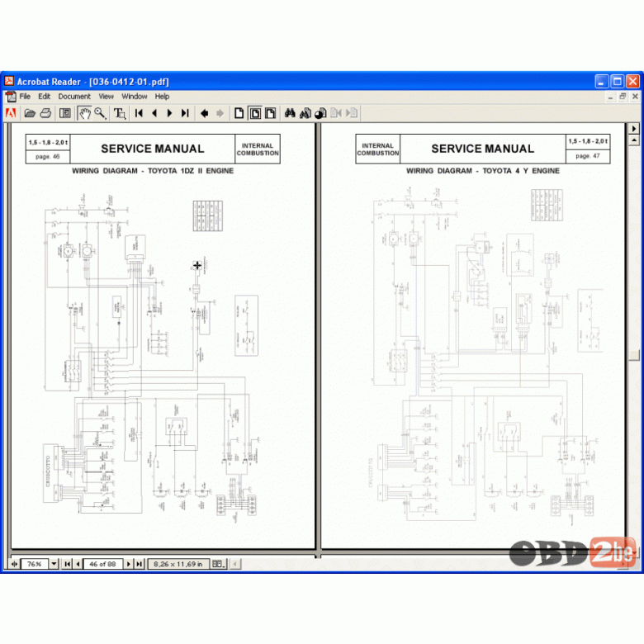Click 'SERVICE MANUAL' title on page 46
The height and width of the screenshot is (644, 644).
(x=153, y=149)
